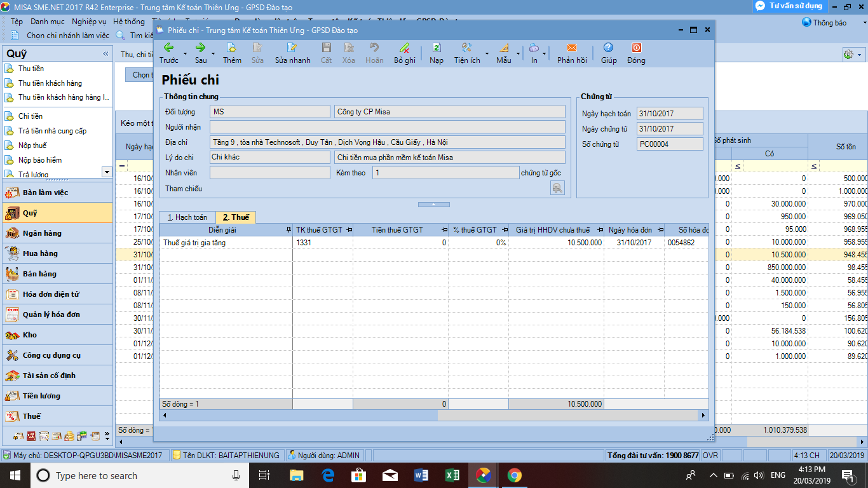The image size is (868, 488).
Task: Show more sidebar module buttons chevron
Action: (107, 437)
